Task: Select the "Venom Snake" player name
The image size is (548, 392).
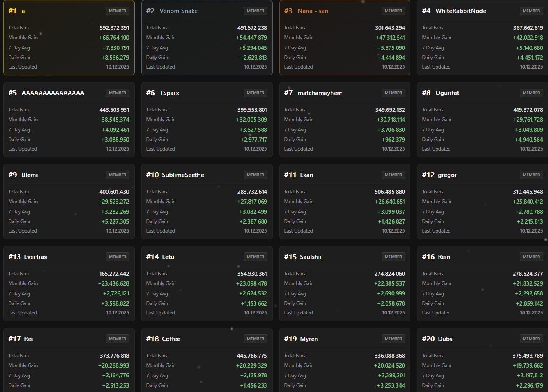Action: click(x=179, y=11)
